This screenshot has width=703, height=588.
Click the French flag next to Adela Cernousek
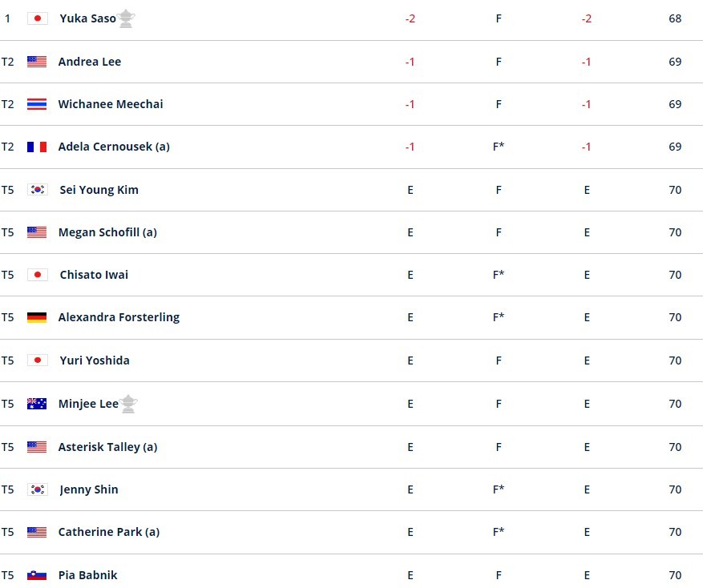pyautogui.click(x=37, y=147)
